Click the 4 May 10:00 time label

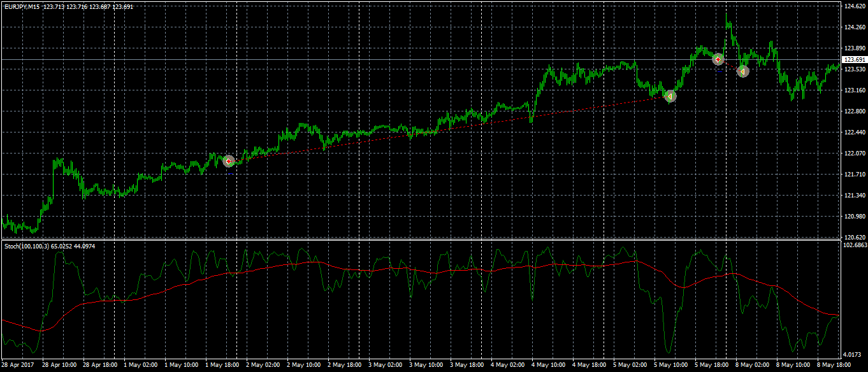tap(549, 366)
